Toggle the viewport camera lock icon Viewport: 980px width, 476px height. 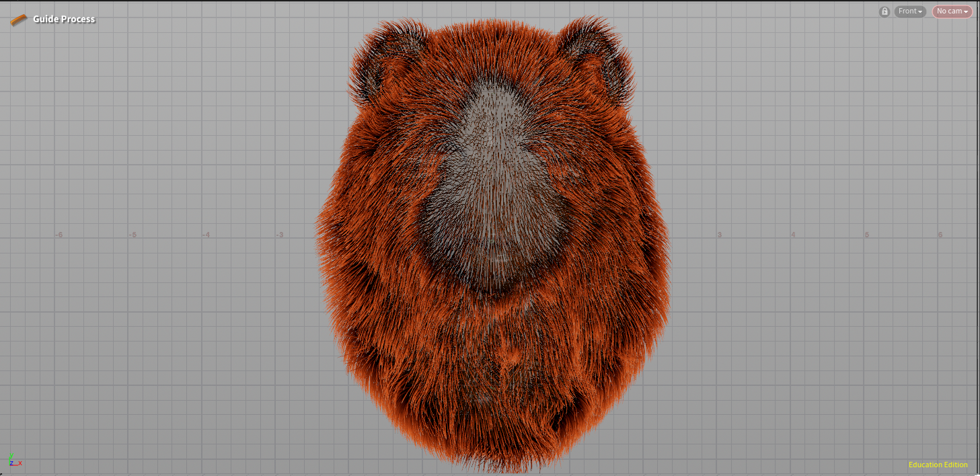click(x=884, y=11)
